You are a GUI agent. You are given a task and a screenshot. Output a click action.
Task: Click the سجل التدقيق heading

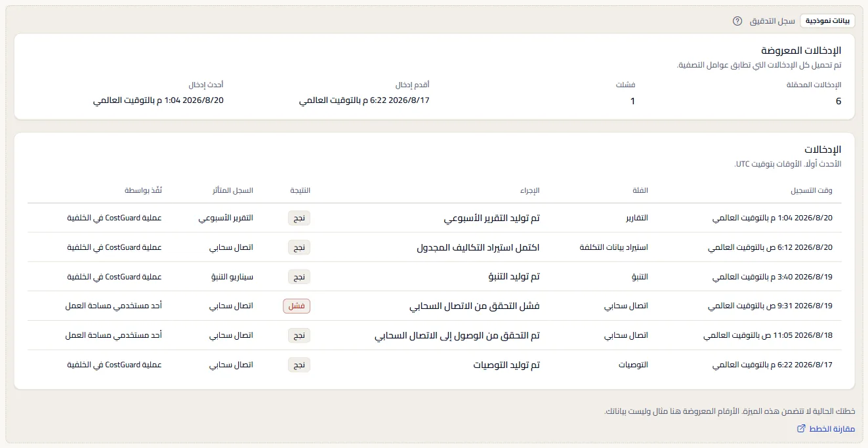click(772, 21)
